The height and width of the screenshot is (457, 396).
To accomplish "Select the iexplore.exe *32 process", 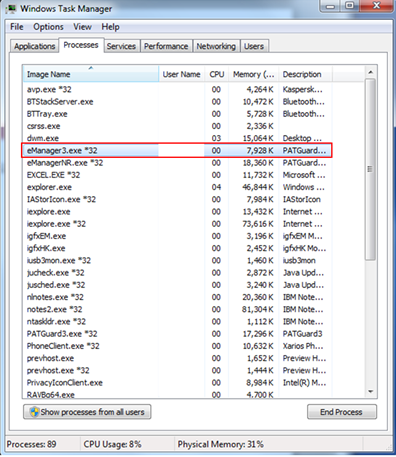I will (177, 224).
